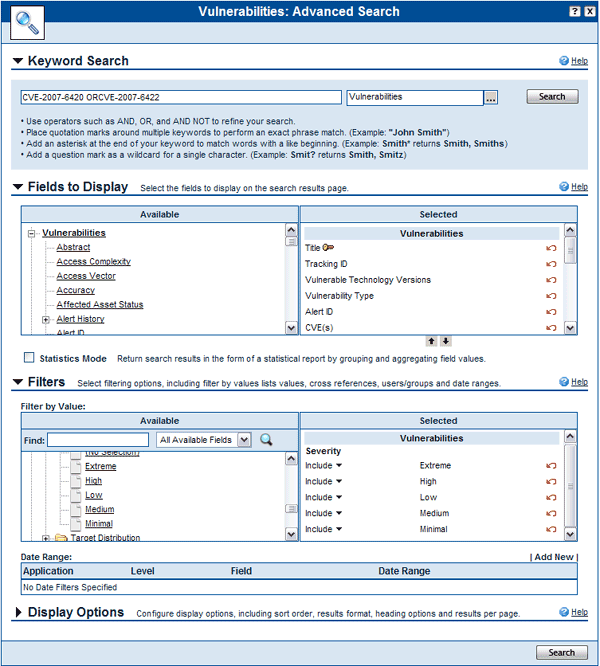Enable the Statistics Mode checkbox
The image size is (600, 666).
(x=29, y=358)
